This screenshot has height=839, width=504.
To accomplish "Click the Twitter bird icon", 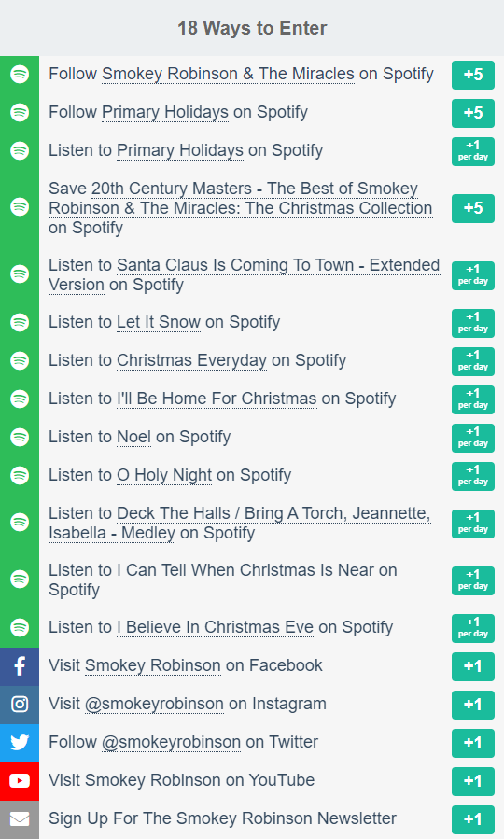I will 20,743.
